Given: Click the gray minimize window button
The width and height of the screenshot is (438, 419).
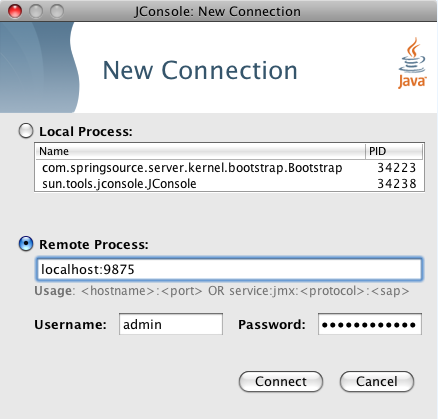Looking at the screenshot, I should (36, 11).
